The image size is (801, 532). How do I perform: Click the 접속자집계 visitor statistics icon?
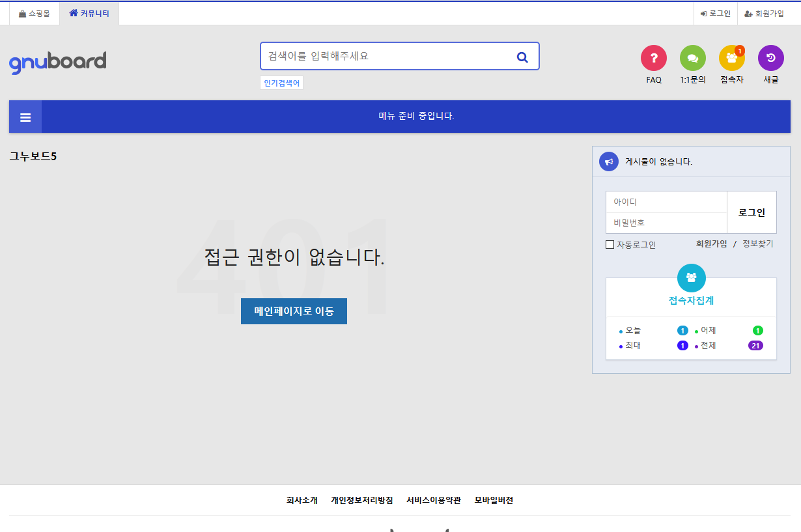(x=691, y=277)
